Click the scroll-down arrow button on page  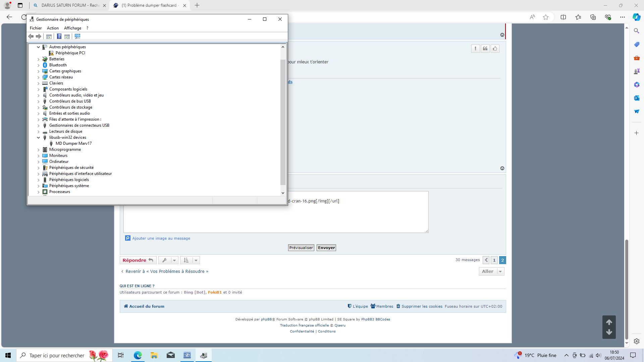[x=609, y=332]
